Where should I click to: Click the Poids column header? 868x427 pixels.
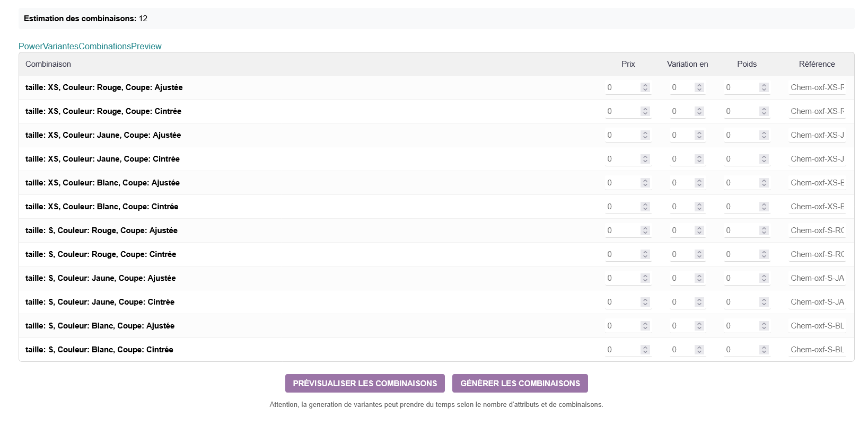(x=747, y=64)
